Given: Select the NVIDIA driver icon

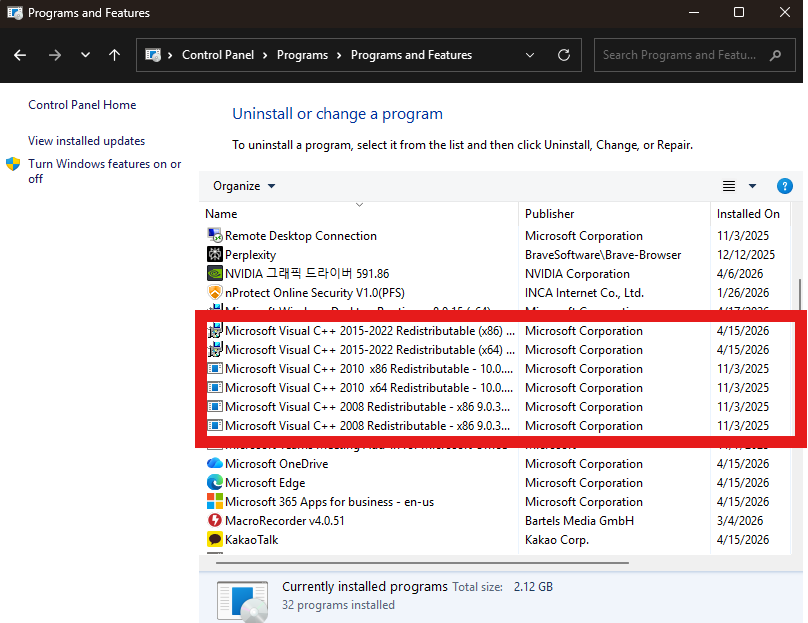Looking at the screenshot, I should coord(214,274).
